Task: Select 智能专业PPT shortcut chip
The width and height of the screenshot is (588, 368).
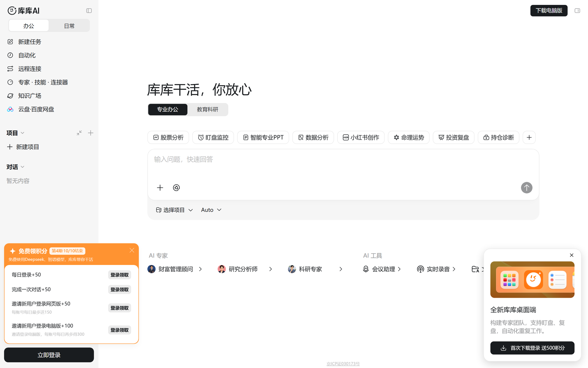Action: point(263,137)
